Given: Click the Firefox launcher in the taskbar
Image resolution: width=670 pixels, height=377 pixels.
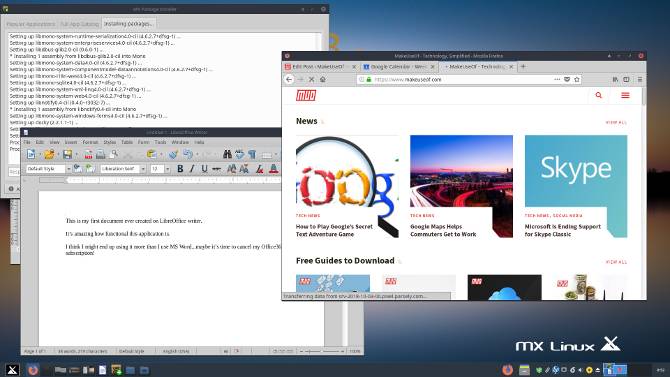Looking at the screenshot, I should click(x=33, y=370).
